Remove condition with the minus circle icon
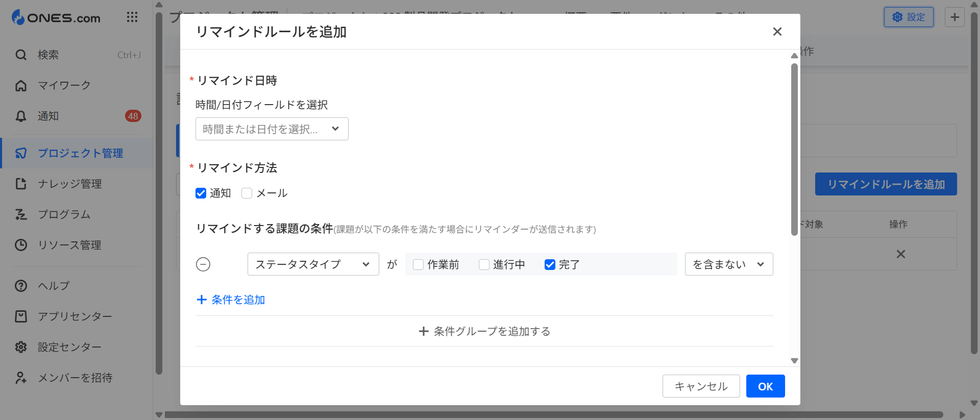 coord(203,264)
